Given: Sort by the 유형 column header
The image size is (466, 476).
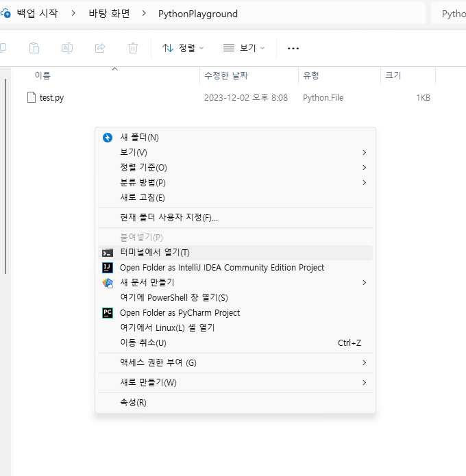Looking at the screenshot, I should [311, 75].
